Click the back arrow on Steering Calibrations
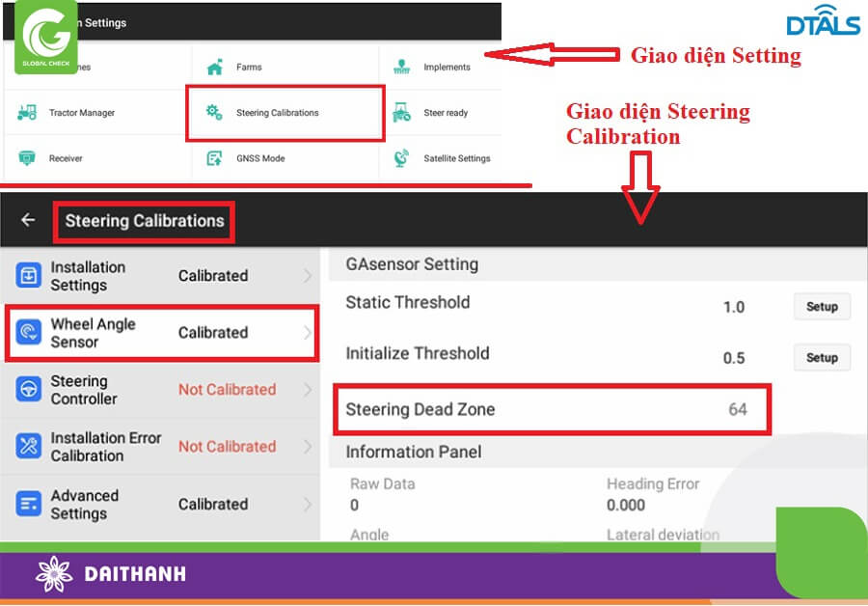868x606 pixels. [27, 220]
